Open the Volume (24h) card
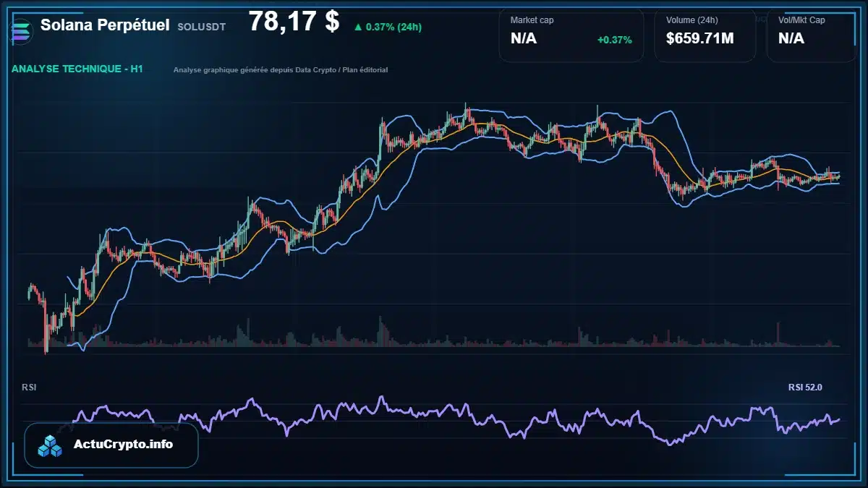The width and height of the screenshot is (868, 488). click(705, 35)
